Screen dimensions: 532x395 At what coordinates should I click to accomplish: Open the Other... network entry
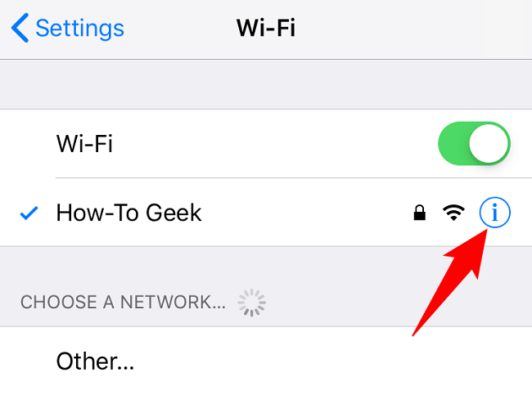266,361
